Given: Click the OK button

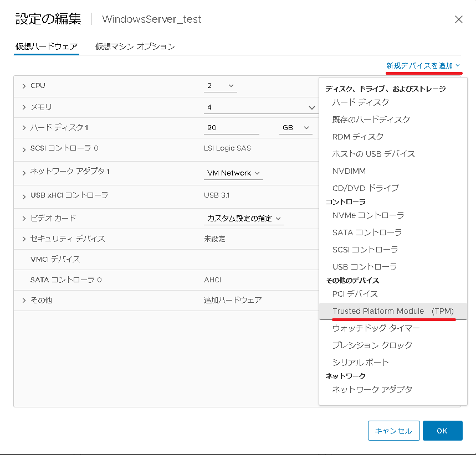Looking at the screenshot, I should 443,431.
